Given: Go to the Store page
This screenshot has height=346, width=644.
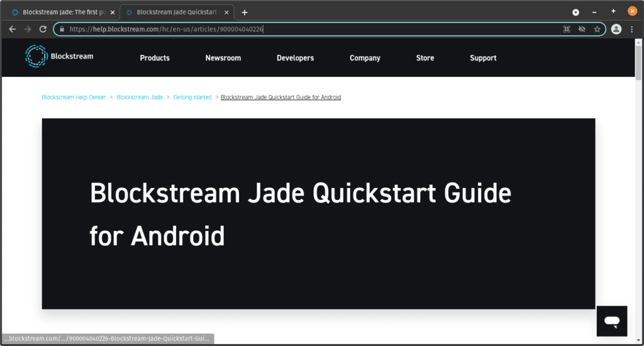Looking at the screenshot, I should [425, 58].
